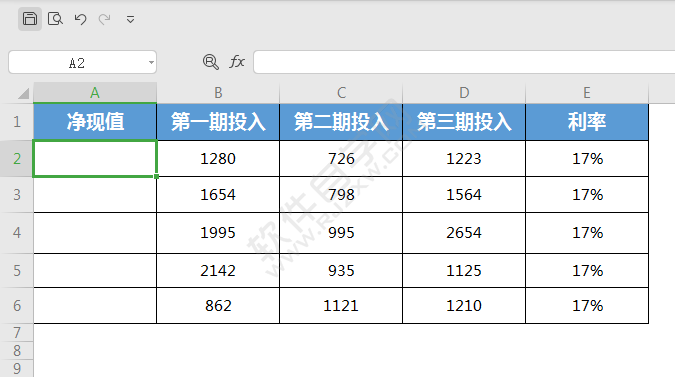Select column E header

click(587, 93)
